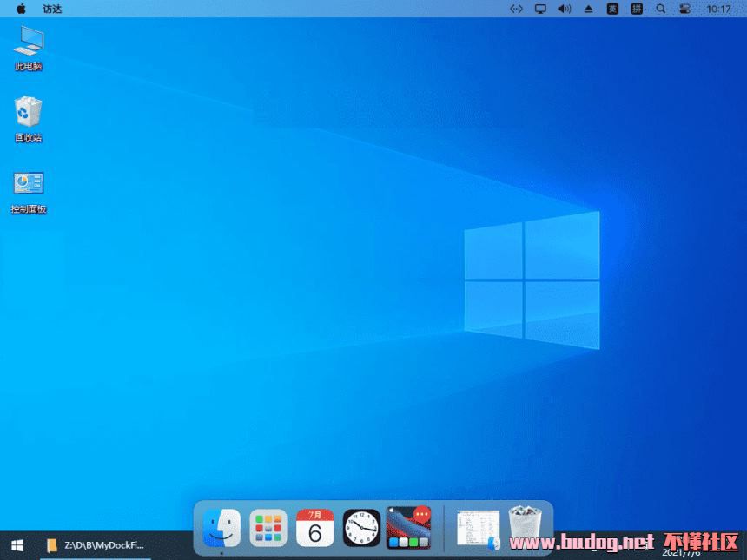Open Finder from the dock
Screen dimensions: 747x560
pos(221,528)
